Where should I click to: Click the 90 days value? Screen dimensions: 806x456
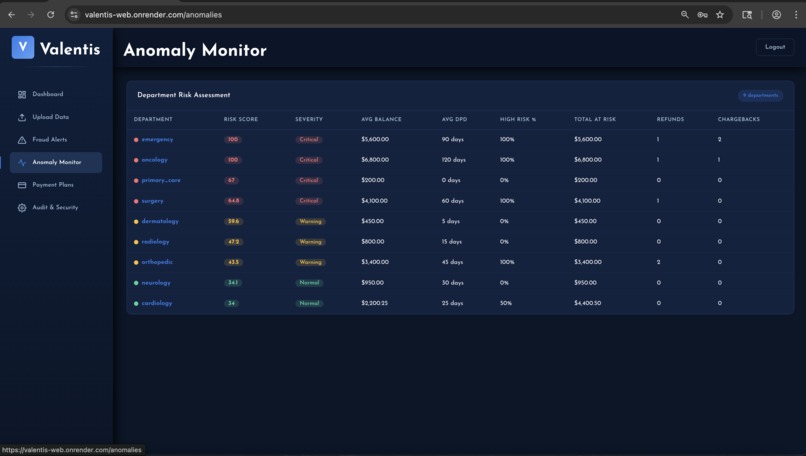452,139
